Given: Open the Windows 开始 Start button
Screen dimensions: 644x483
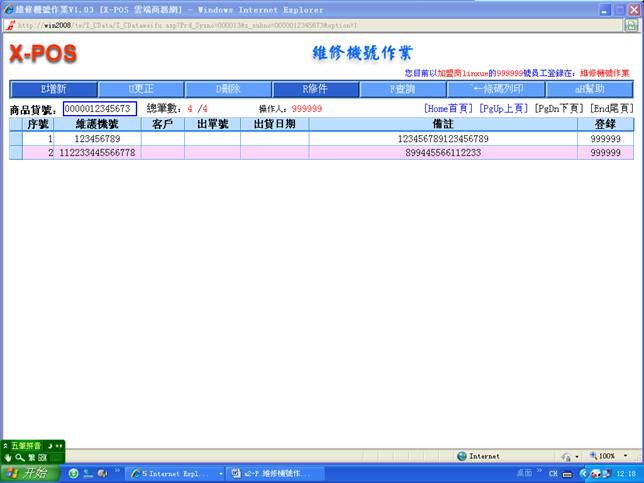Looking at the screenshot, I should coord(30,473).
